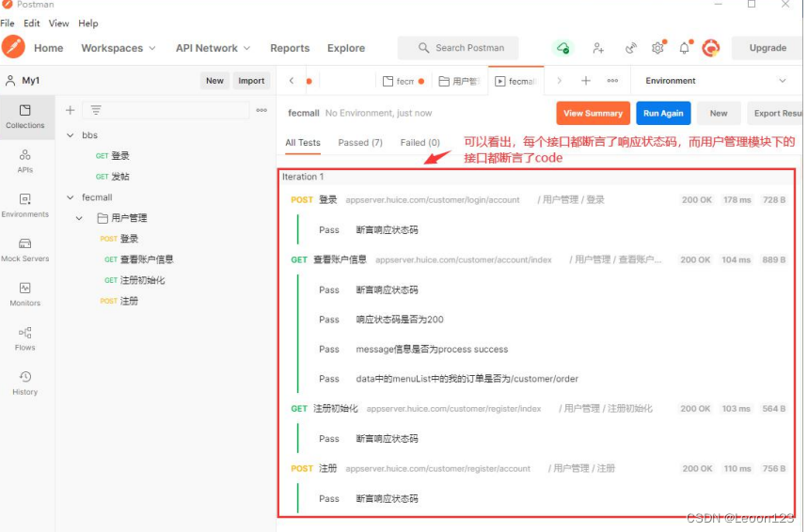Click the New button in workspace header
808x532 pixels.
coord(214,81)
